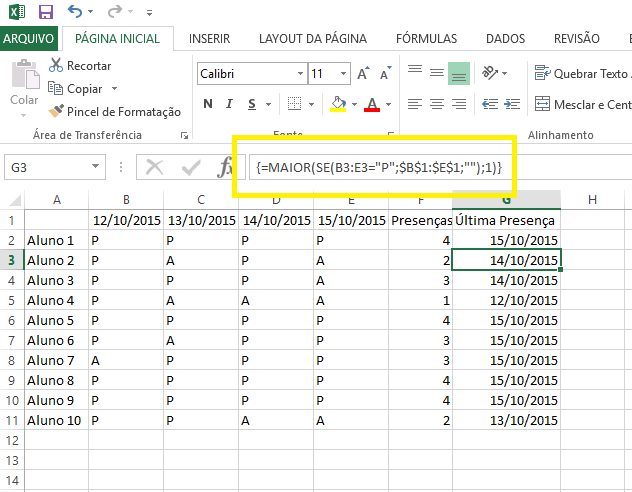632x492 pixels.
Task: Apply cell borders with the borders icon
Action: click(294, 104)
